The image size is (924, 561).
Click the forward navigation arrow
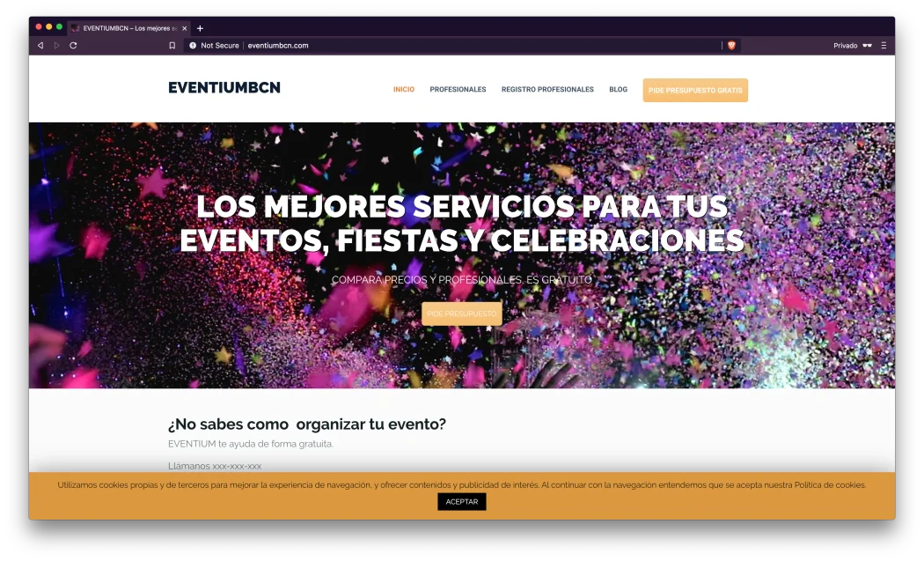click(56, 45)
